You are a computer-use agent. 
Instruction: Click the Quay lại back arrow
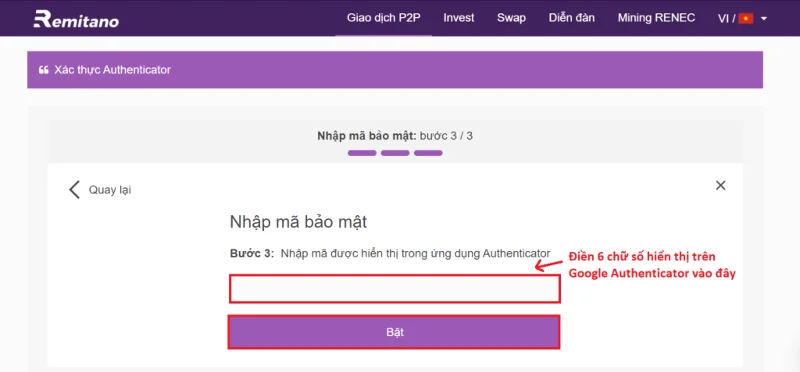(x=74, y=189)
